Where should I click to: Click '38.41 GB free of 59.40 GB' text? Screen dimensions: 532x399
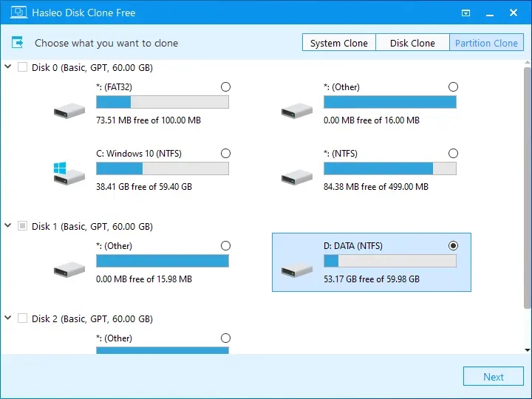pos(144,187)
